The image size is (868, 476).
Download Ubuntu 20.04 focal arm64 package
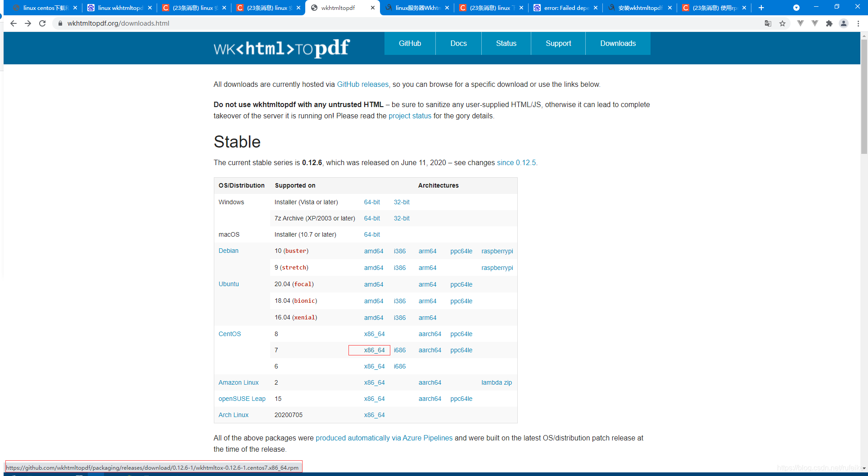pos(427,285)
